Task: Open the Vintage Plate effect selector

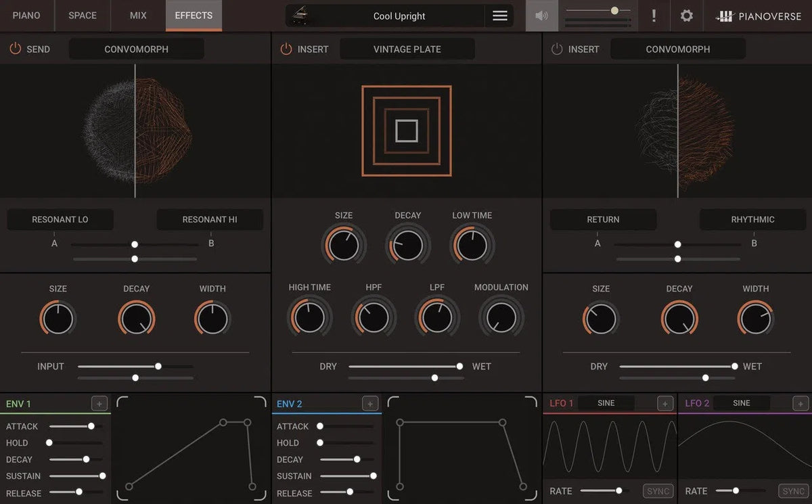Action: 407,49
